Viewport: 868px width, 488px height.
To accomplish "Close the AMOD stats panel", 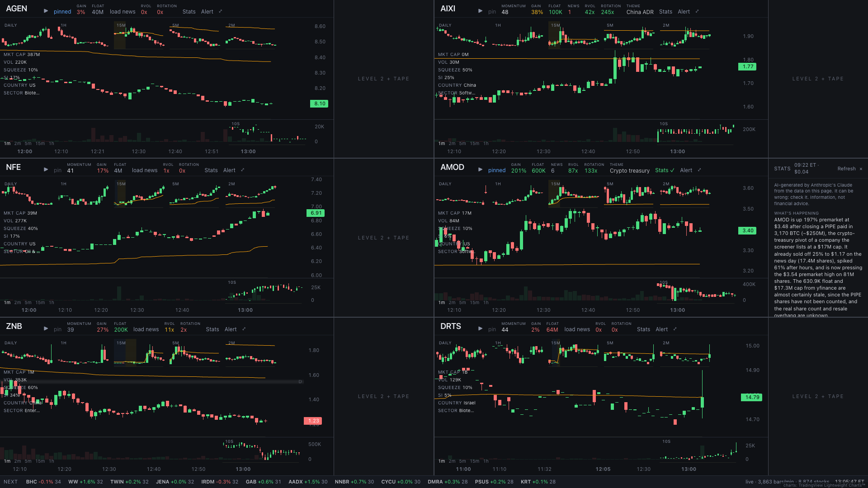I will coord(861,169).
